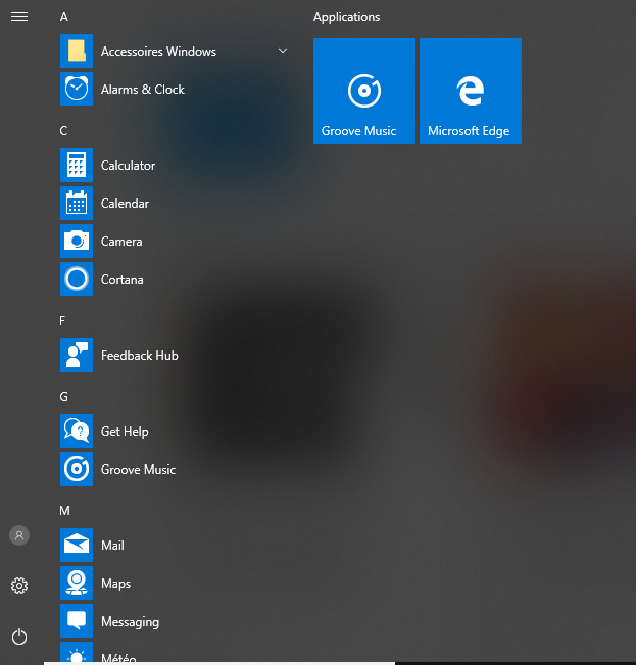Viewport: 637px width, 665px height.
Task: Open the Cortana circle icon
Action: pos(76,279)
